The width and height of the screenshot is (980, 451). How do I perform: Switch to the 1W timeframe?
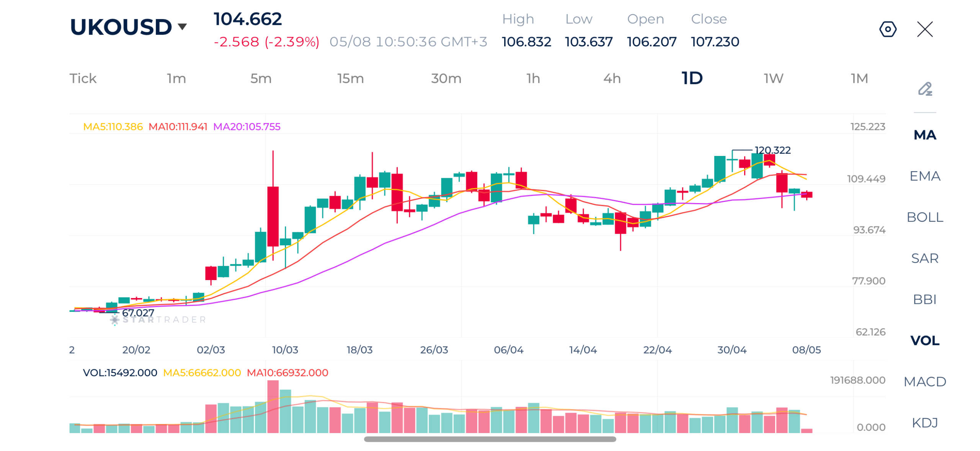(x=773, y=78)
